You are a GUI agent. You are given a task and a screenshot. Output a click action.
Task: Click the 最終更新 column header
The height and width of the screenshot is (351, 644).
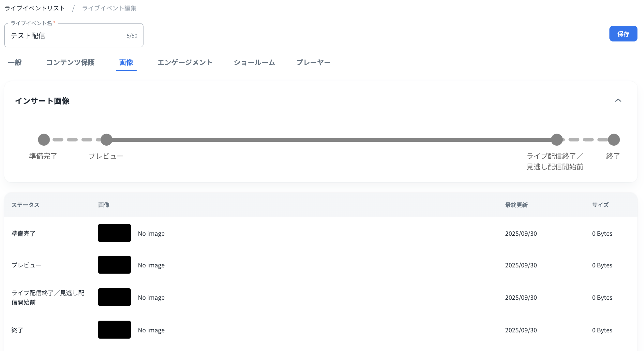516,205
